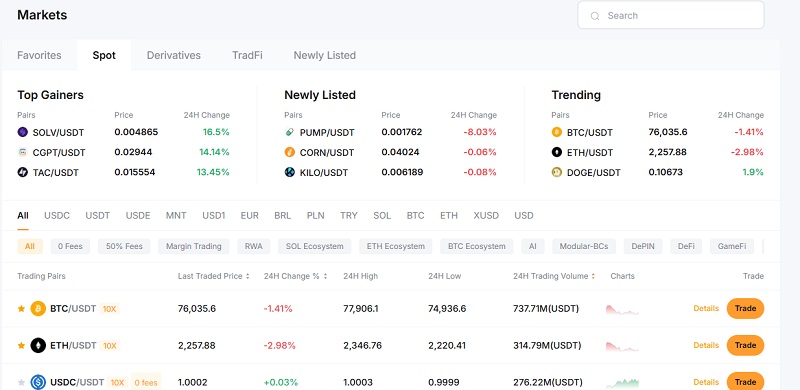Add USDC/USDT to favorites with star
Image resolution: width=800 pixels, height=390 pixels.
point(21,382)
